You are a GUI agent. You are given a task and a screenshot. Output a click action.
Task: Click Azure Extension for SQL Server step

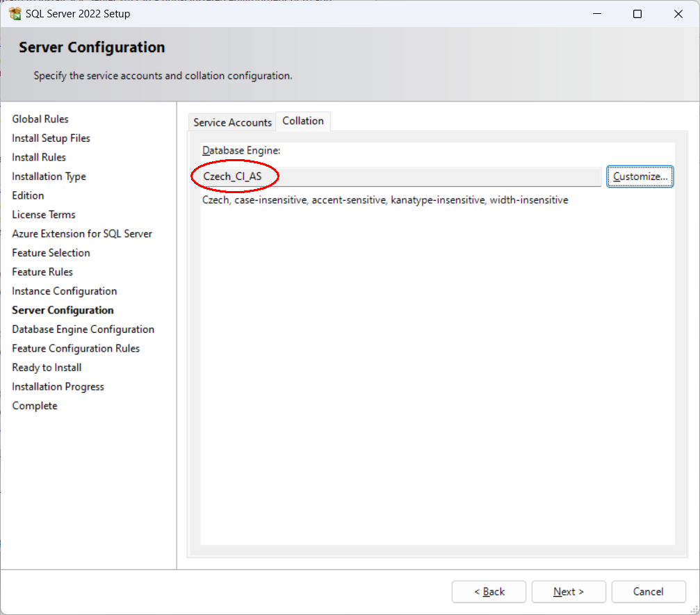click(x=82, y=234)
